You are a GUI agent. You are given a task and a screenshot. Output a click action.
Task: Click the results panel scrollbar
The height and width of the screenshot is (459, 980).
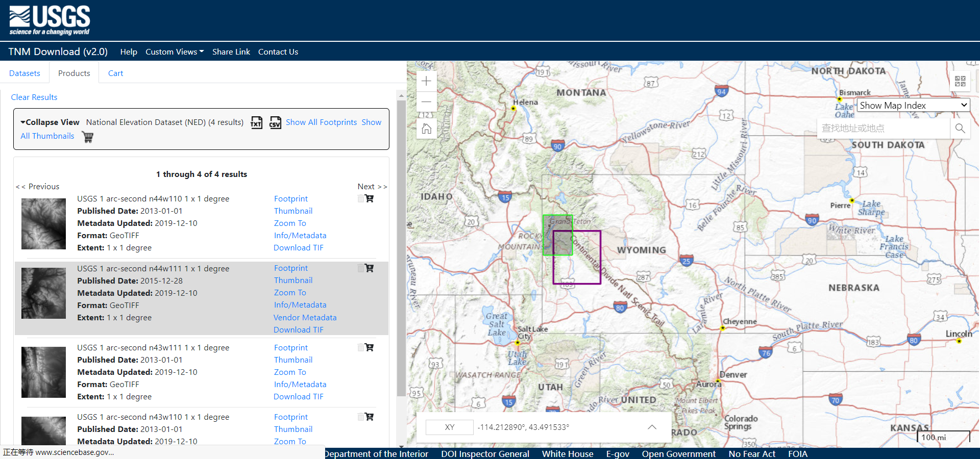[401, 247]
